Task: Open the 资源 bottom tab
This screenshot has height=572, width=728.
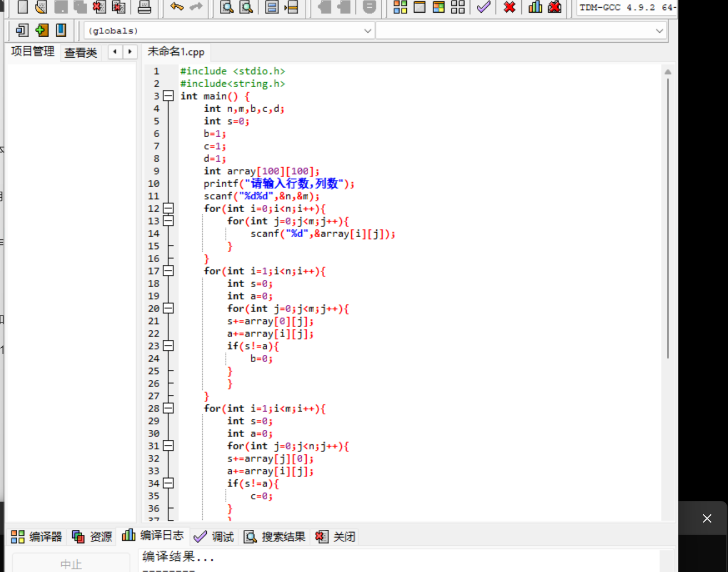Action: click(92, 536)
